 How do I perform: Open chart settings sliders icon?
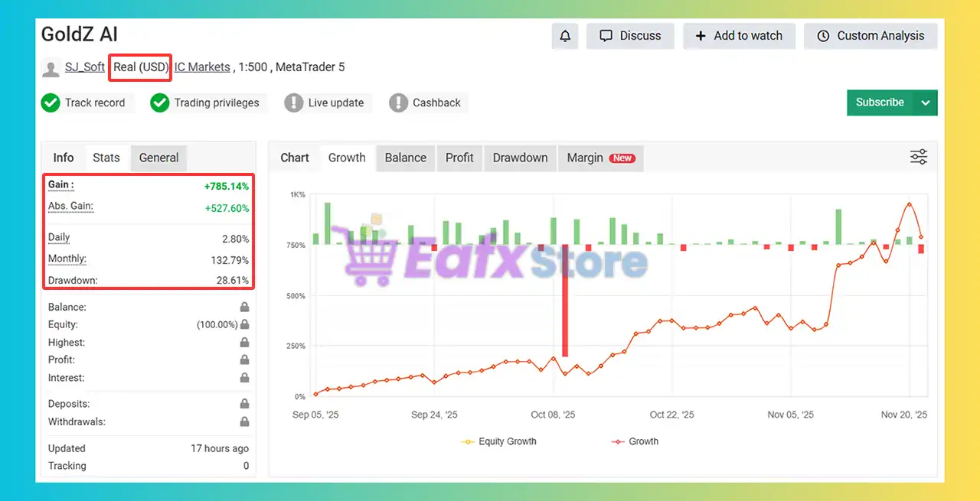(x=919, y=157)
